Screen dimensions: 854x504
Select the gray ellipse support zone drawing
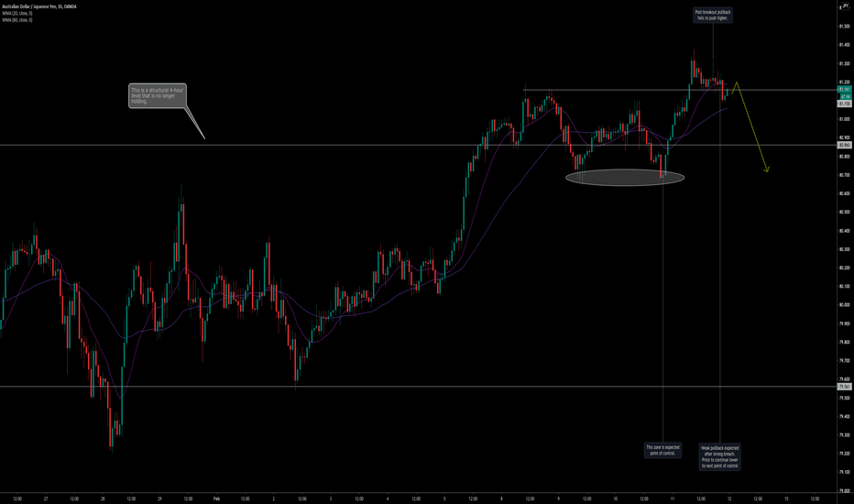point(625,177)
